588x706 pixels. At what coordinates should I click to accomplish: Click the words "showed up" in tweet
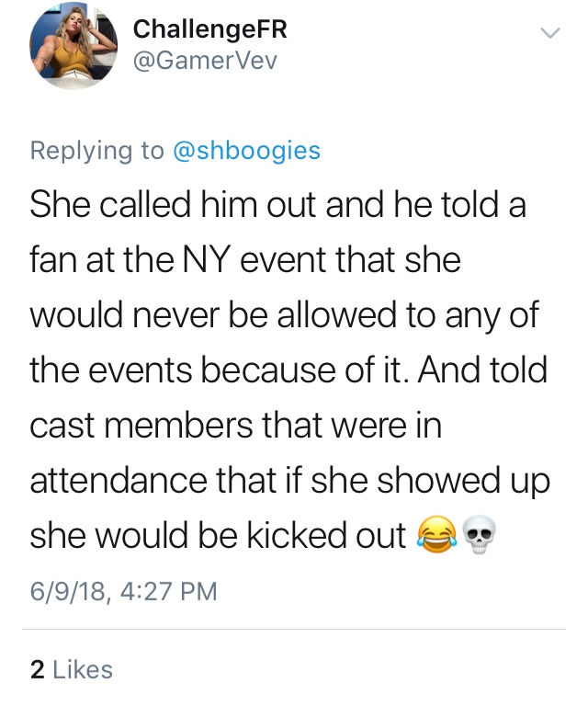pos(463,482)
